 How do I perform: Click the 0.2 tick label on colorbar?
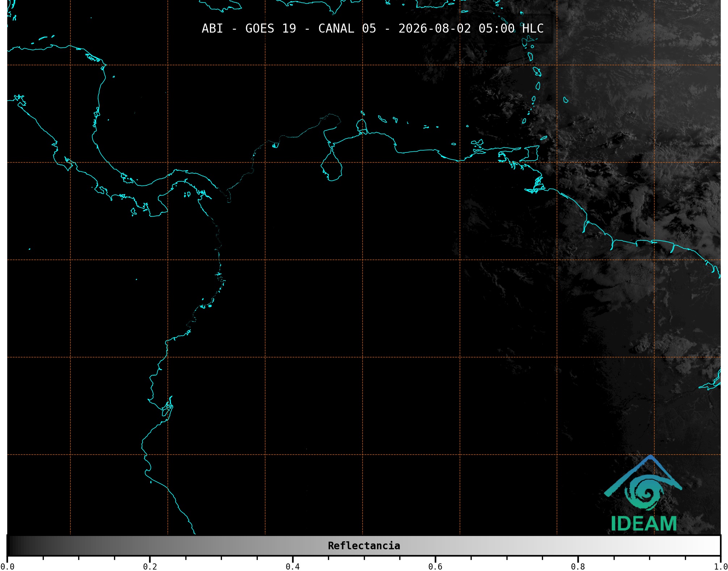(150, 567)
